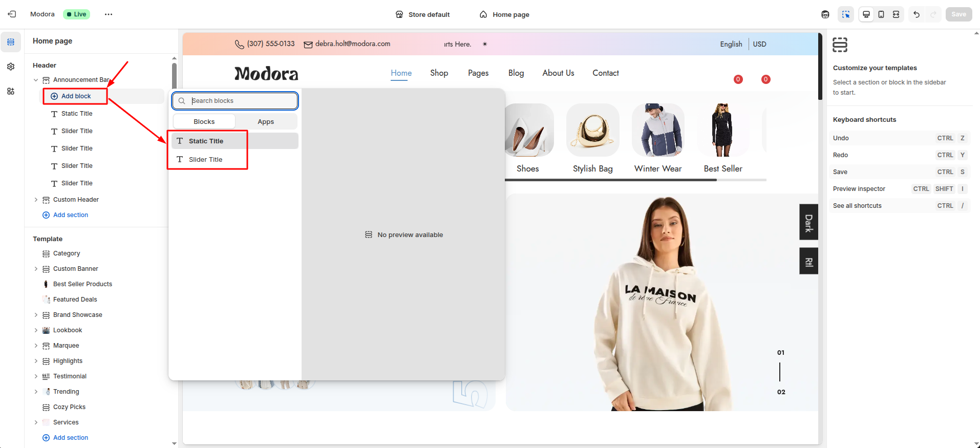
Task: Toggle the preview inspector icon
Action: tap(846, 14)
